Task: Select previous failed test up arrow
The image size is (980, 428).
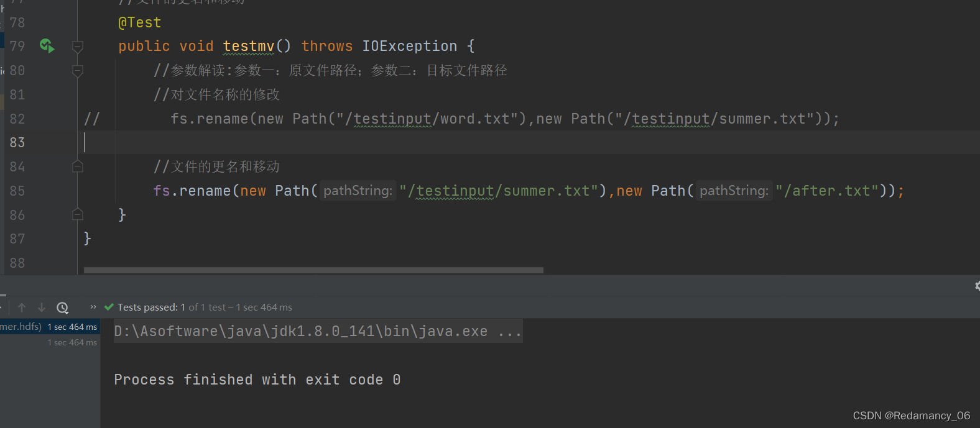Action: 22,307
